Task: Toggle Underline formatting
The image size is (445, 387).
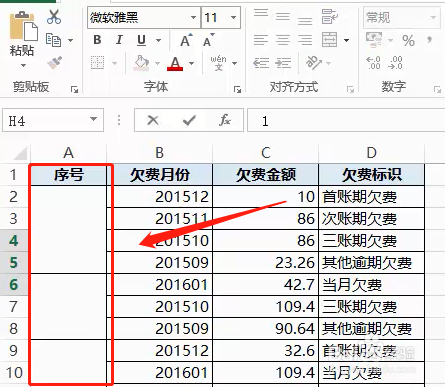Action: point(141,40)
